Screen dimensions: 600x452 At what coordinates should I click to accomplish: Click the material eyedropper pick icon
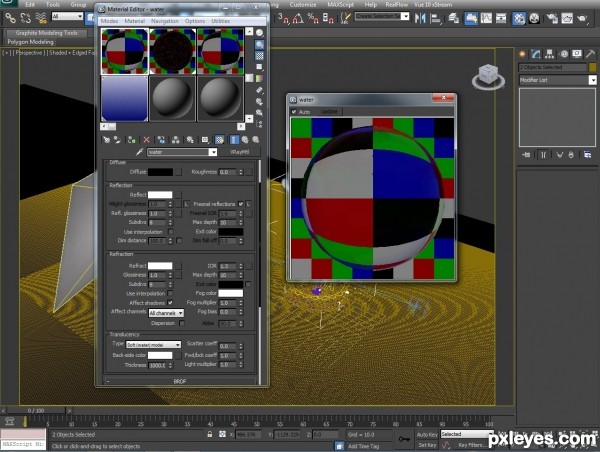pos(139,152)
